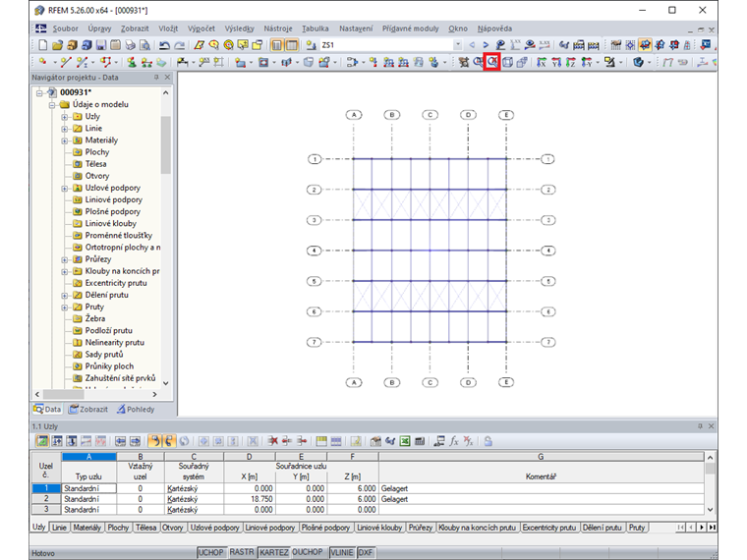
Task: Switch to the Průřezy table tab
Action: (421, 528)
